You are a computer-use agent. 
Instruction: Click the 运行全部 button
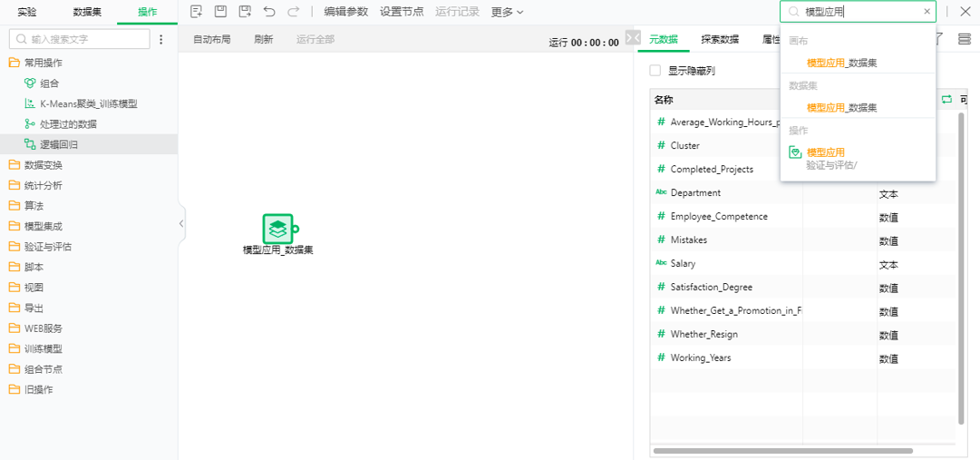pyautogui.click(x=315, y=39)
